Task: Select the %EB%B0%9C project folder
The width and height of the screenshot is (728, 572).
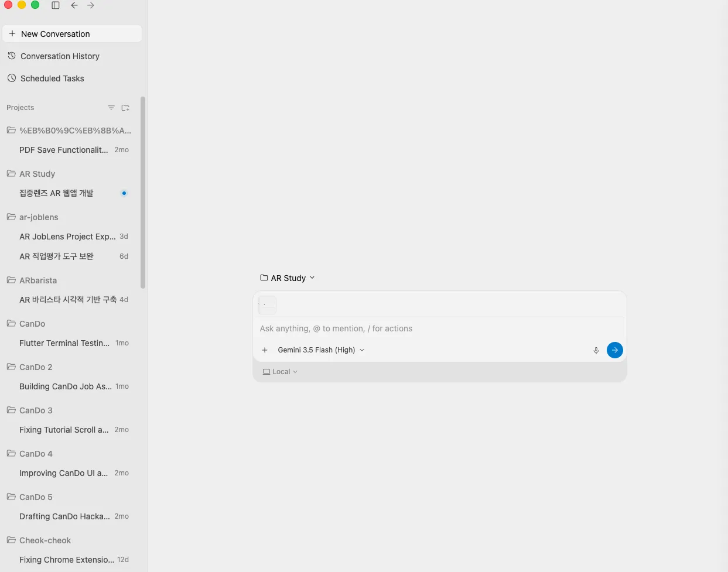Action: (x=75, y=131)
